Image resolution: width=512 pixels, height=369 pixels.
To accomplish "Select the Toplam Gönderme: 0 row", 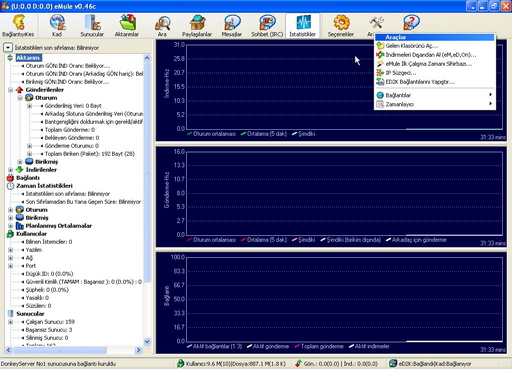I will point(70,130).
